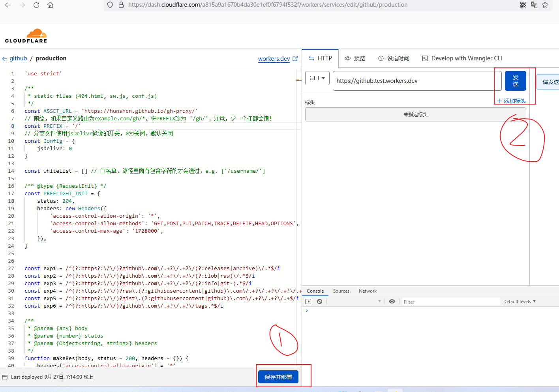Open Develop with Wrangler CLI tab
Image resolution: width=559 pixels, height=392 pixels.
pos(462,58)
